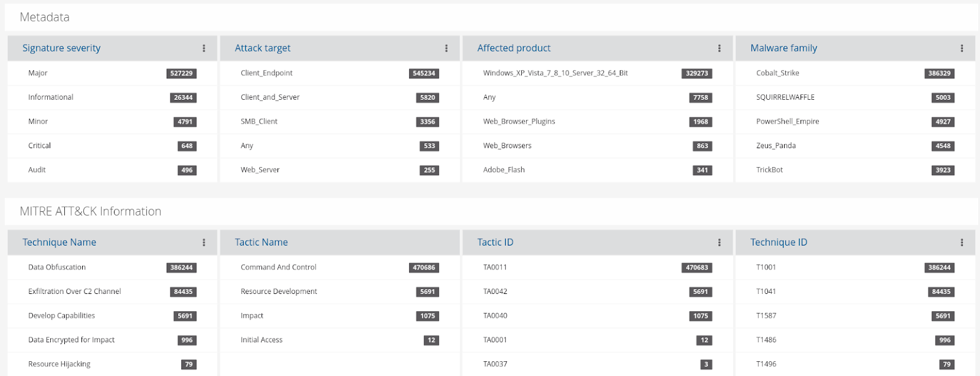Select the Windows_XP_Vista_7_8_10_Server_32_64_Bit product
Viewport: 980px width, 376px height.
click(598, 73)
